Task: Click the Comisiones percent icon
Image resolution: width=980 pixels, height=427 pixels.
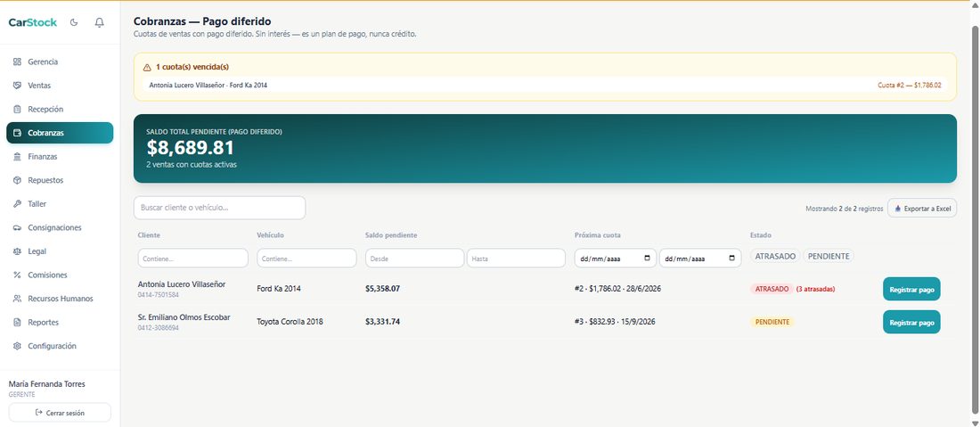Action: [x=18, y=275]
